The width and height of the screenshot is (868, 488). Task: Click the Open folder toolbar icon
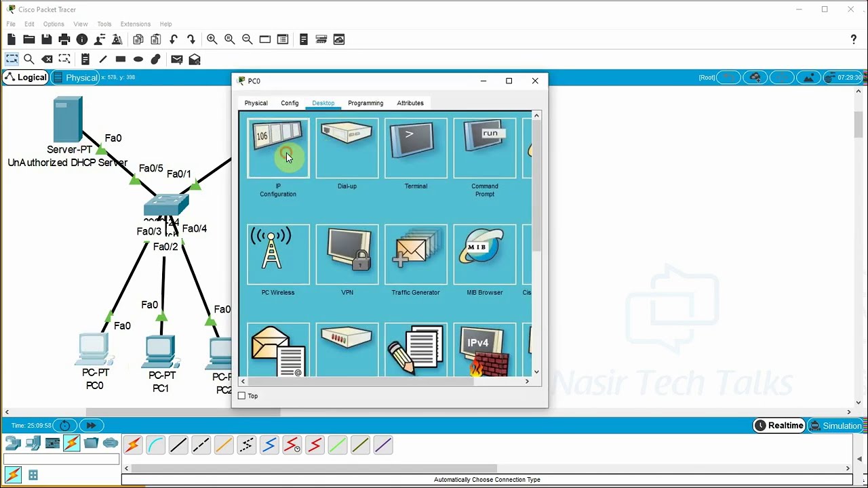click(29, 39)
